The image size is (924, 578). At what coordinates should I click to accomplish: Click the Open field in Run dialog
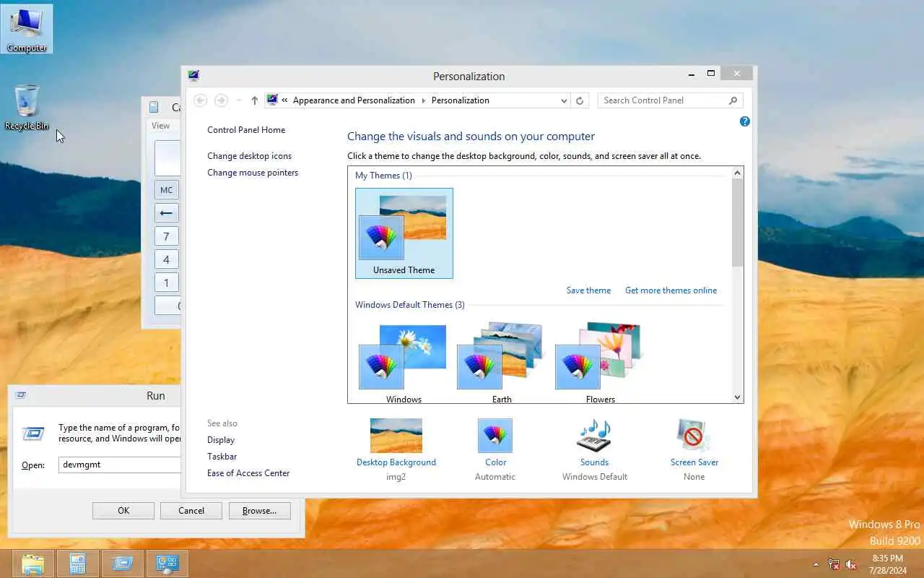coord(119,465)
